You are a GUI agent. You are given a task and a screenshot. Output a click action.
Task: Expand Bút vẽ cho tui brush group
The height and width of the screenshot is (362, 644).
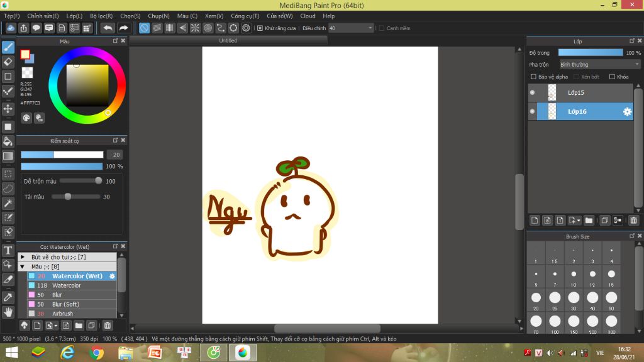click(23, 257)
